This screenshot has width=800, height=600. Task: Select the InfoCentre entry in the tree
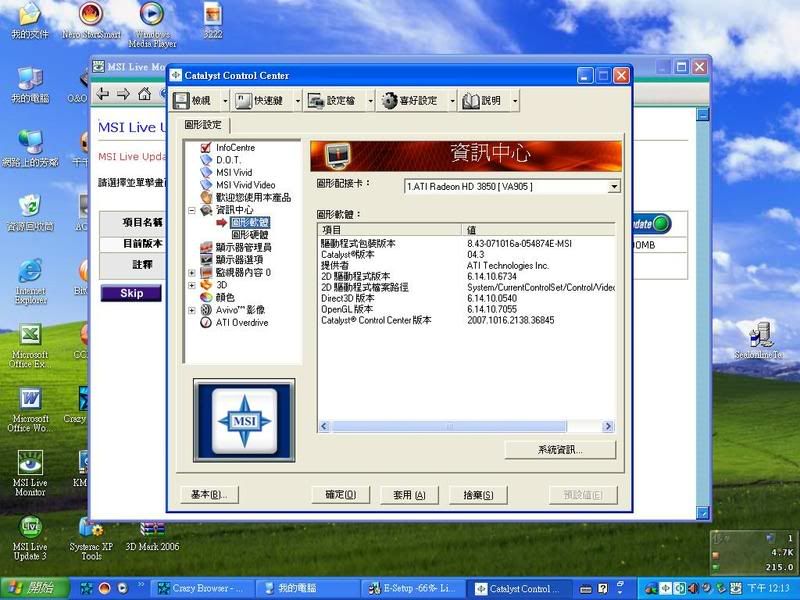coord(235,147)
